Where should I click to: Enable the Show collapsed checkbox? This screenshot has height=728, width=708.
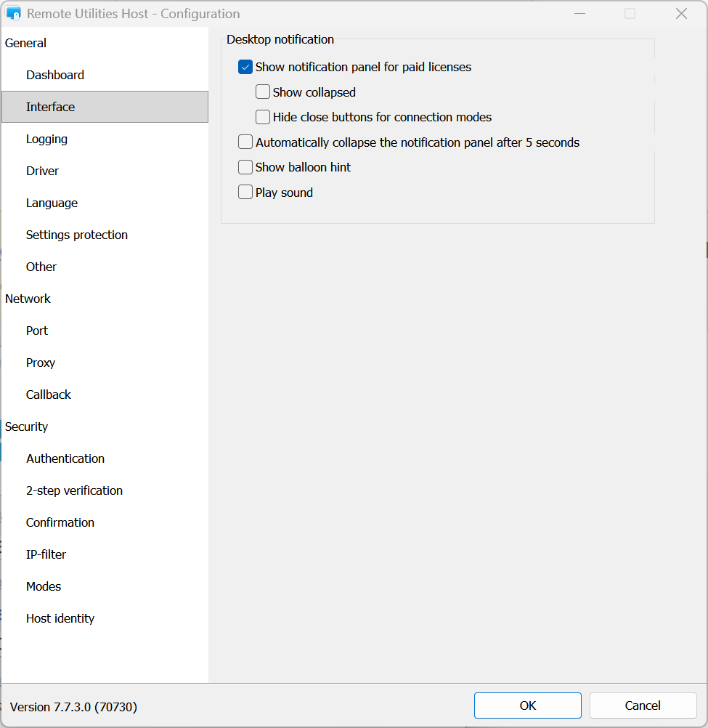pyautogui.click(x=263, y=92)
